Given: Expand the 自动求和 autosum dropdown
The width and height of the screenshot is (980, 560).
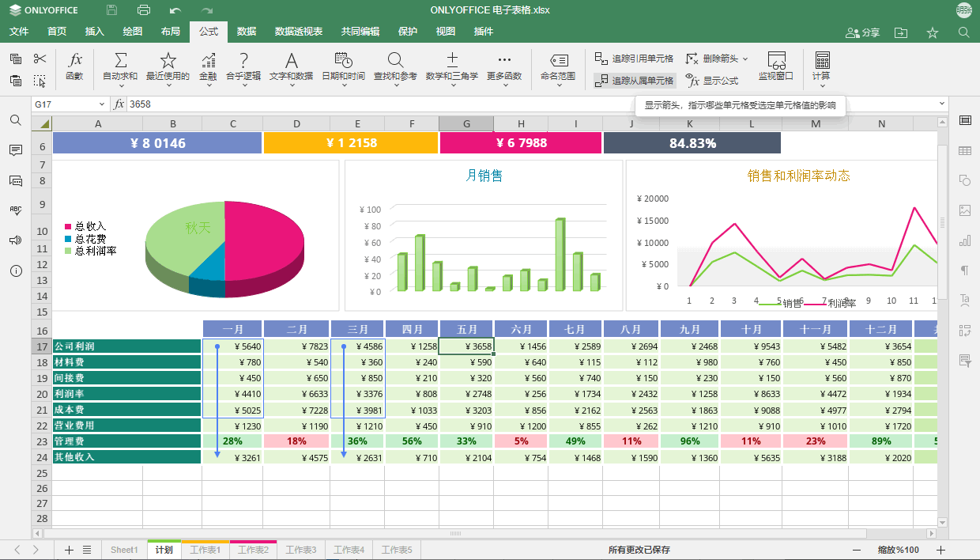Looking at the screenshot, I should (x=120, y=86).
